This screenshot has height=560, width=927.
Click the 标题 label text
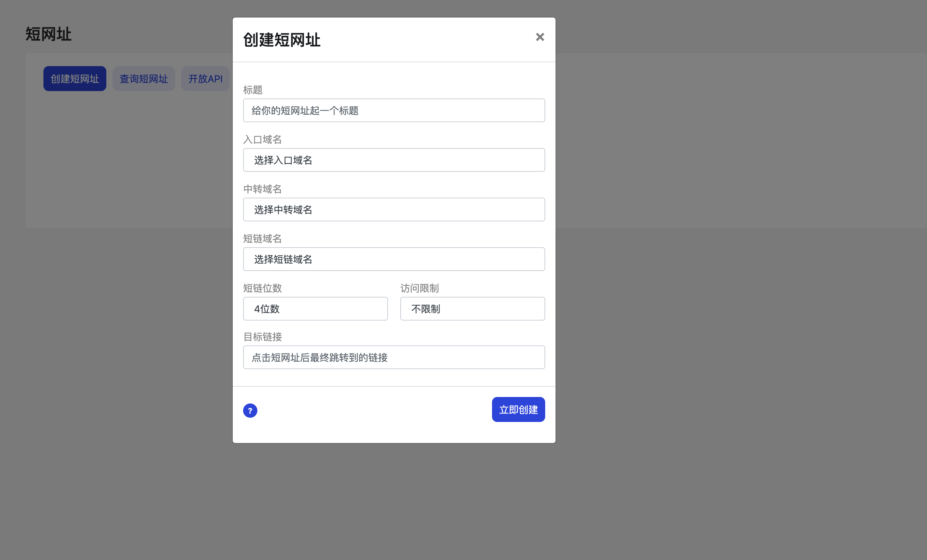[x=253, y=90]
